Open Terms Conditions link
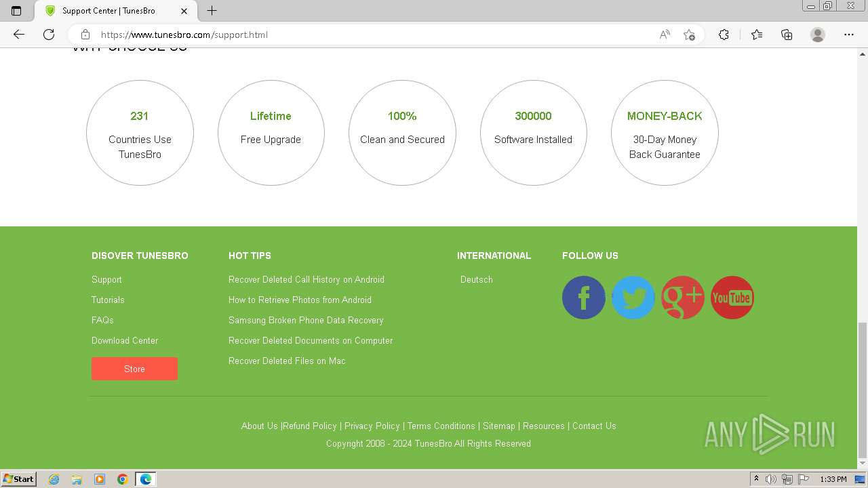This screenshot has width=868, height=488. [441, 426]
